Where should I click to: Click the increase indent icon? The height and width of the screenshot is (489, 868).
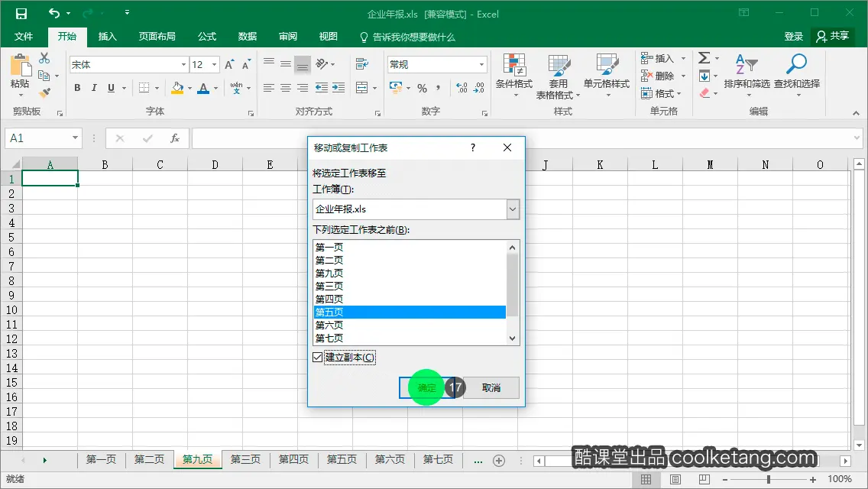coord(338,88)
